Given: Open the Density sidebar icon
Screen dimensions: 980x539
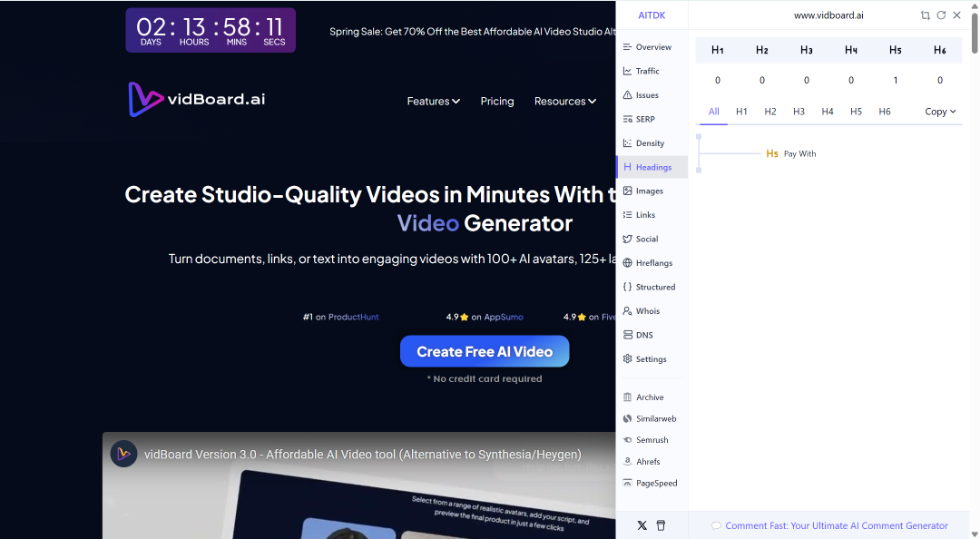Looking at the screenshot, I should pos(628,143).
